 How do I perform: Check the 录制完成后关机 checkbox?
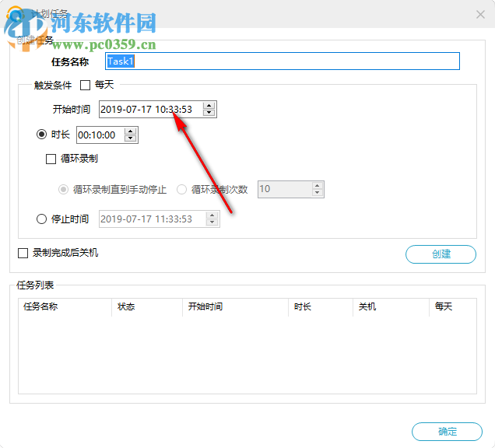23,253
